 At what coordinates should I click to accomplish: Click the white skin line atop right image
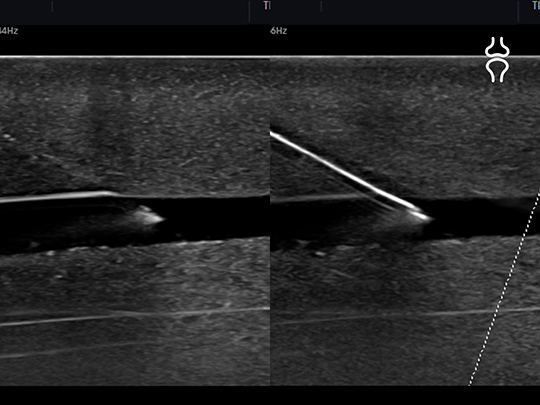click(405, 57)
